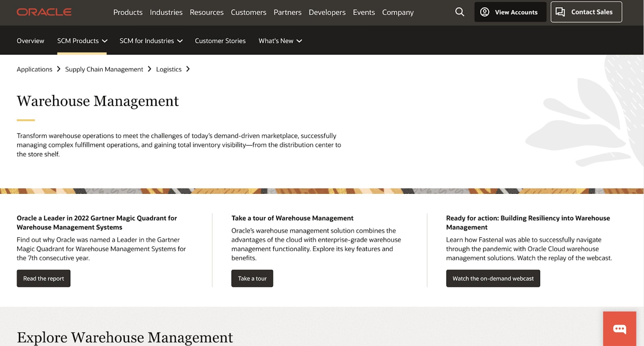The image size is (644, 346).
Task: Click the chevron after Supply Chain Management
Action: click(149, 69)
